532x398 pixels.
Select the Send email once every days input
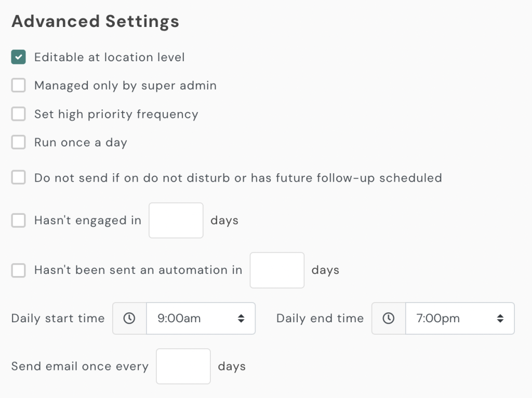tap(183, 366)
